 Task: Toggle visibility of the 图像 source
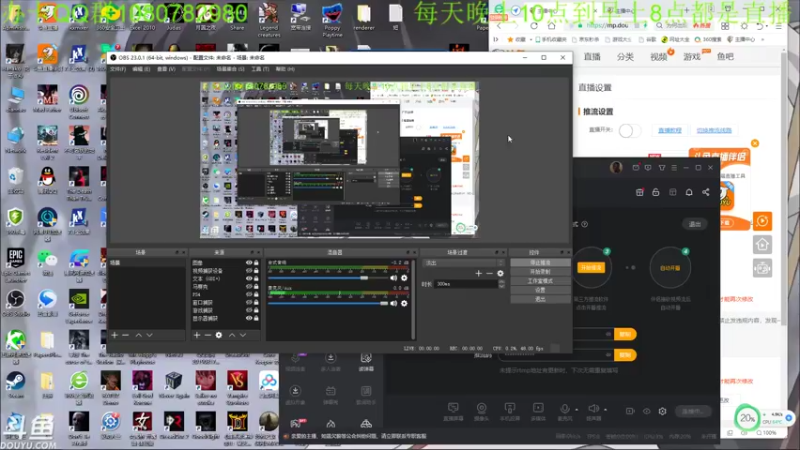(x=249, y=263)
